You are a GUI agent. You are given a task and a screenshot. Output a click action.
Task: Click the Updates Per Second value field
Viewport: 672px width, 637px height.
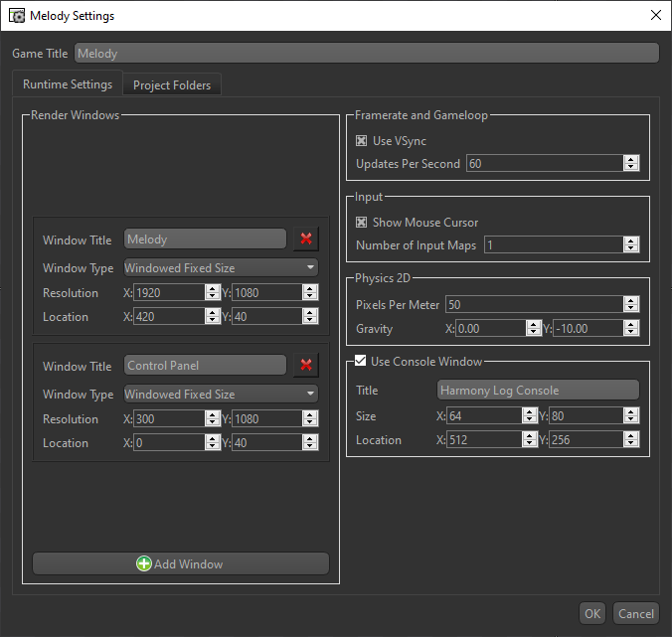545,163
